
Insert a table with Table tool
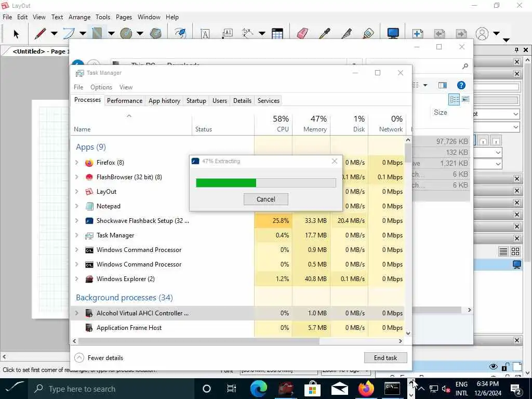[x=277, y=33]
